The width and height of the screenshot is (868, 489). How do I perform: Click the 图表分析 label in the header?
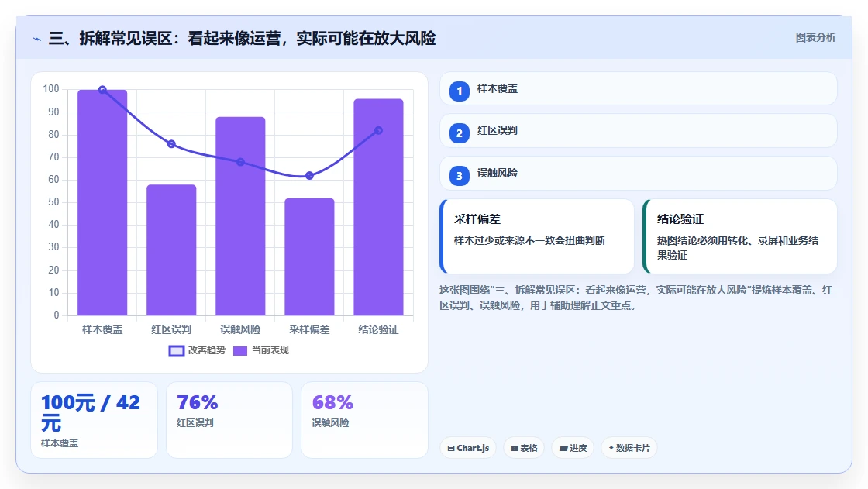[815, 38]
